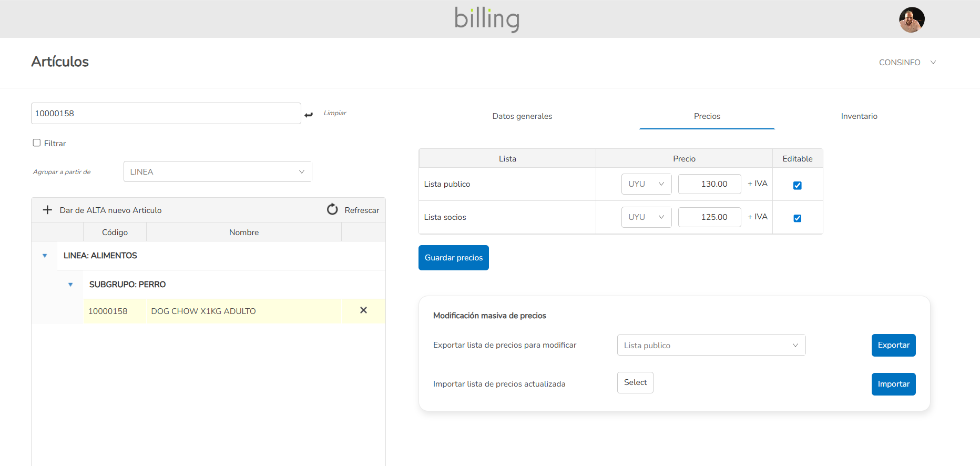Uncheck Editable for Lista publico
This screenshot has width=980, height=466.
[797, 185]
